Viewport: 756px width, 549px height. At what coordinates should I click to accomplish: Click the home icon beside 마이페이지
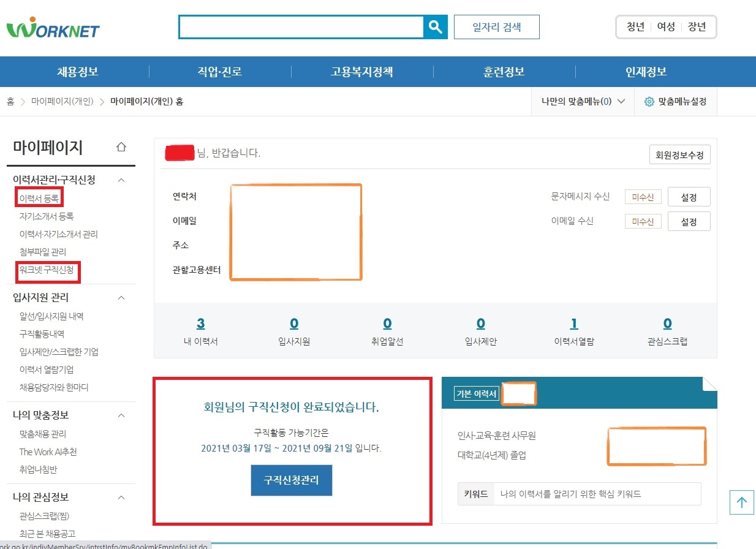tap(121, 147)
